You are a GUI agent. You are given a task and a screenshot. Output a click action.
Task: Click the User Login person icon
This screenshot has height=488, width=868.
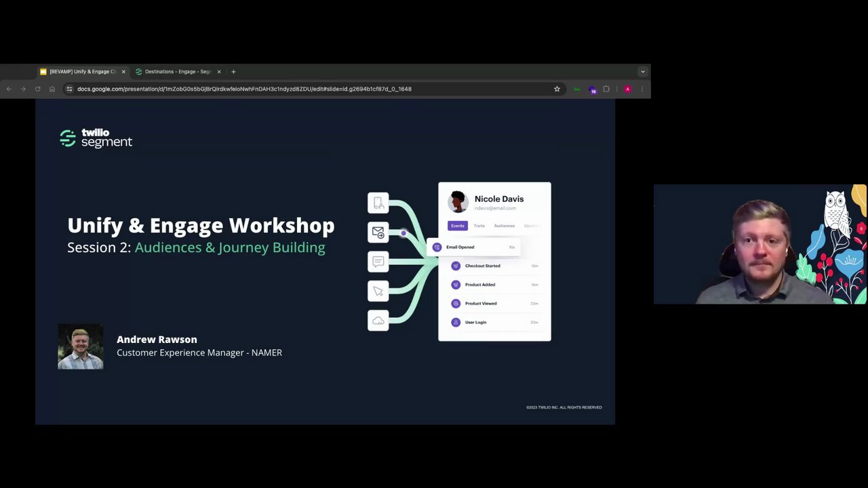[x=456, y=322]
